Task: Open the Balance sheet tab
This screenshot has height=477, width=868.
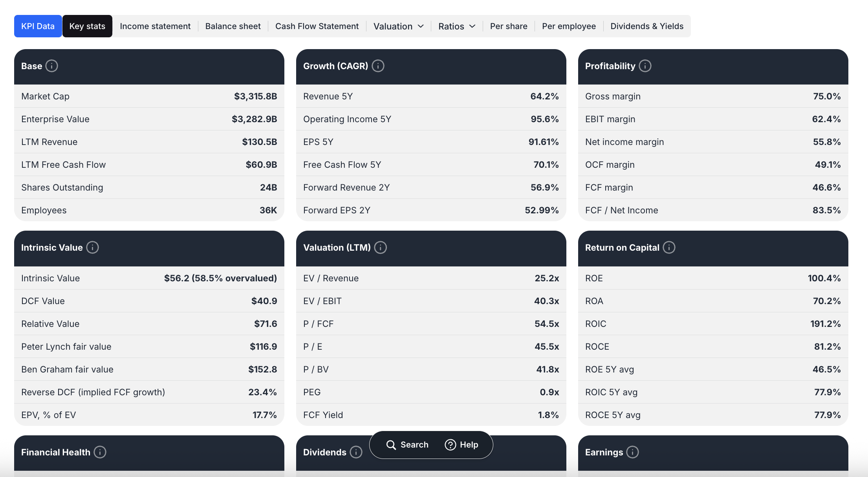Action: (x=233, y=26)
